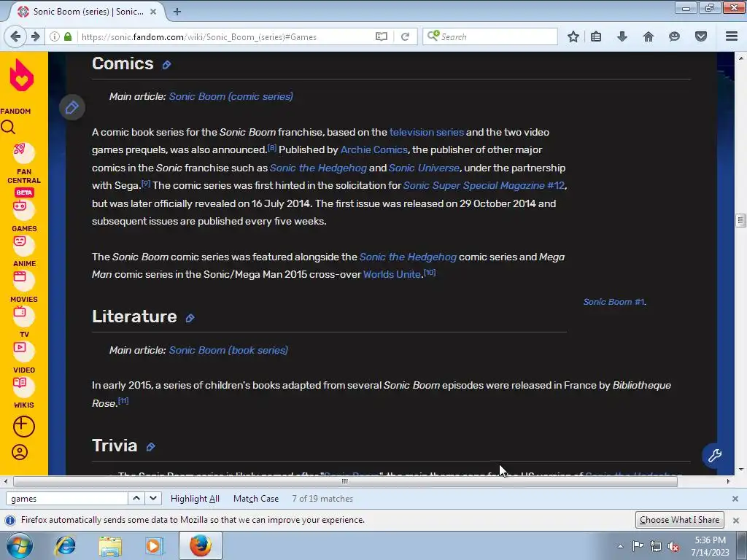Screen dimensions: 747x560
Task: Go to Firefox home page
Action: [649, 36]
